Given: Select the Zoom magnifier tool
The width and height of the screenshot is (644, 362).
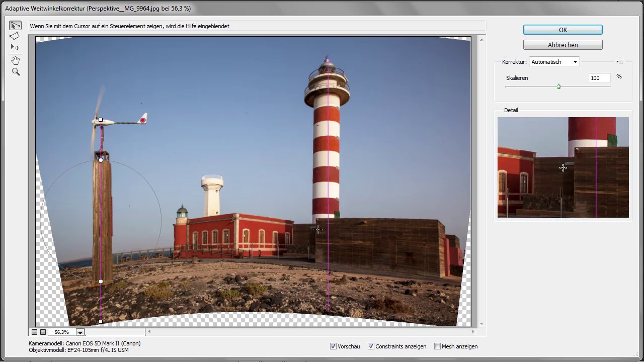Looking at the screenshot, I should [15, 72].
